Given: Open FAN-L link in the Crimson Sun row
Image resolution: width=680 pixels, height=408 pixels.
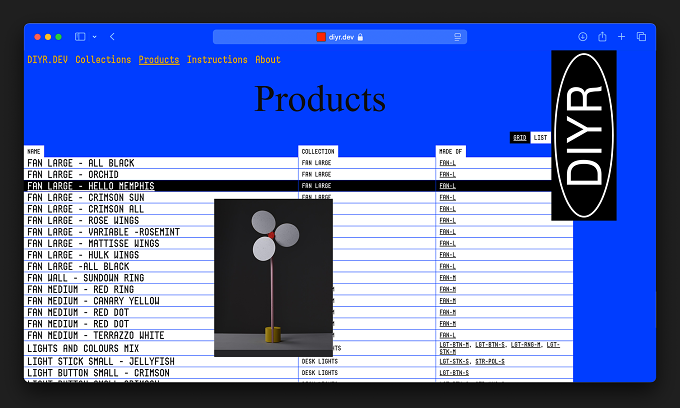Looking at the screenshot, I should (x=448, y=197).
